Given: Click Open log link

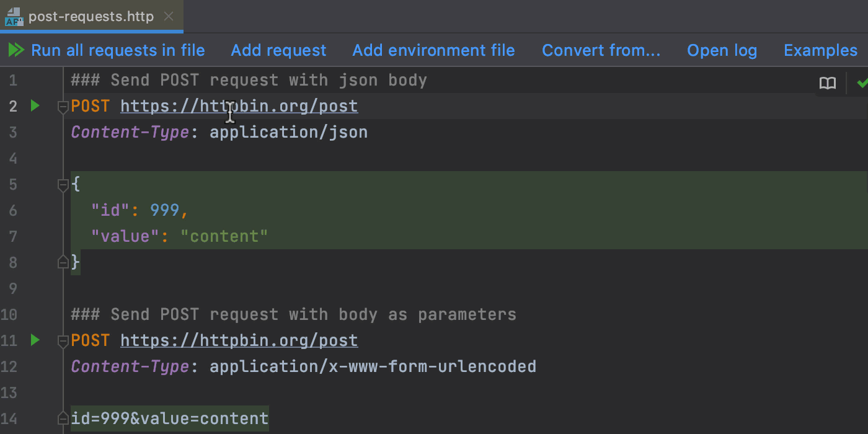Looking at the screenshot, I should 722,50.
